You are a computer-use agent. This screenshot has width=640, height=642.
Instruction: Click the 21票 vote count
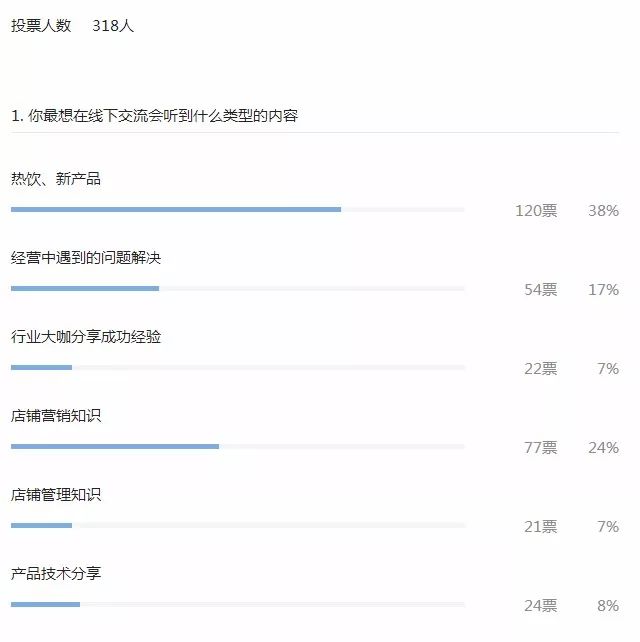(x=540, y=526)
